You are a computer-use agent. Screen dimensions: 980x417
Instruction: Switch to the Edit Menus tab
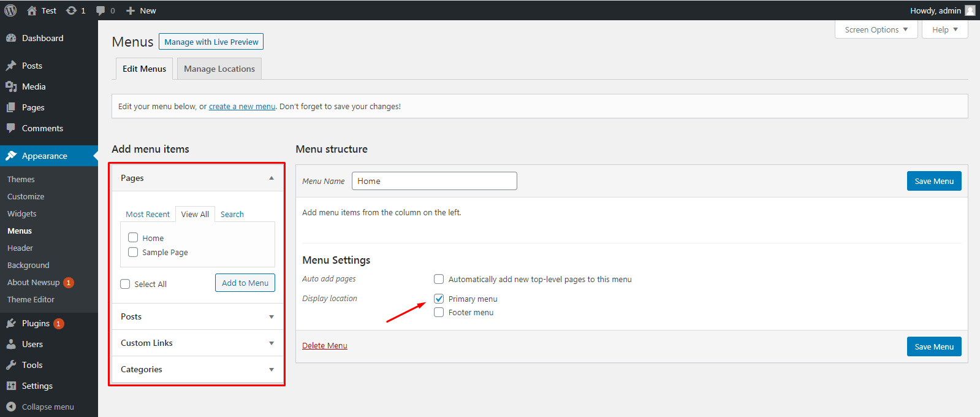click(x=144, y=69)
